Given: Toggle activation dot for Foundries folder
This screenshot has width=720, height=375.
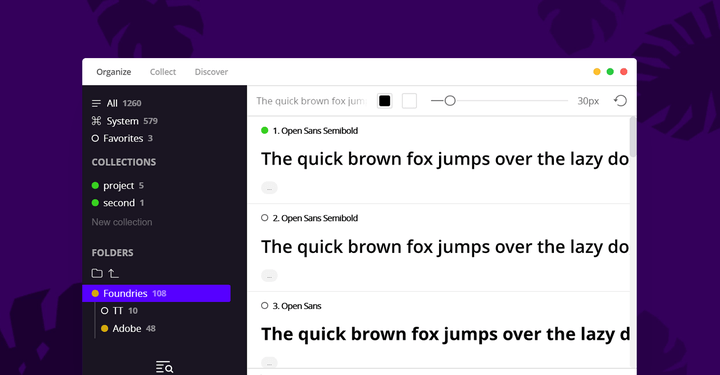Looking at the screenshot, I should tap(95, 293).
